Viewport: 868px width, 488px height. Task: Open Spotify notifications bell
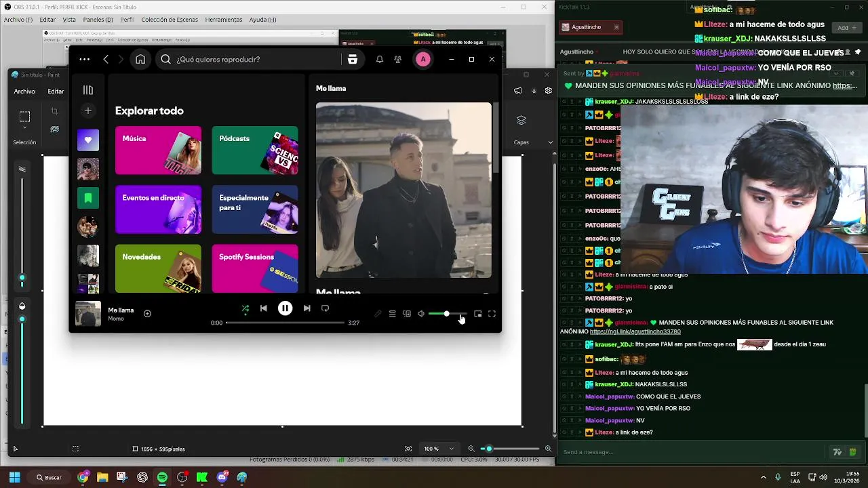pos(380,59)
